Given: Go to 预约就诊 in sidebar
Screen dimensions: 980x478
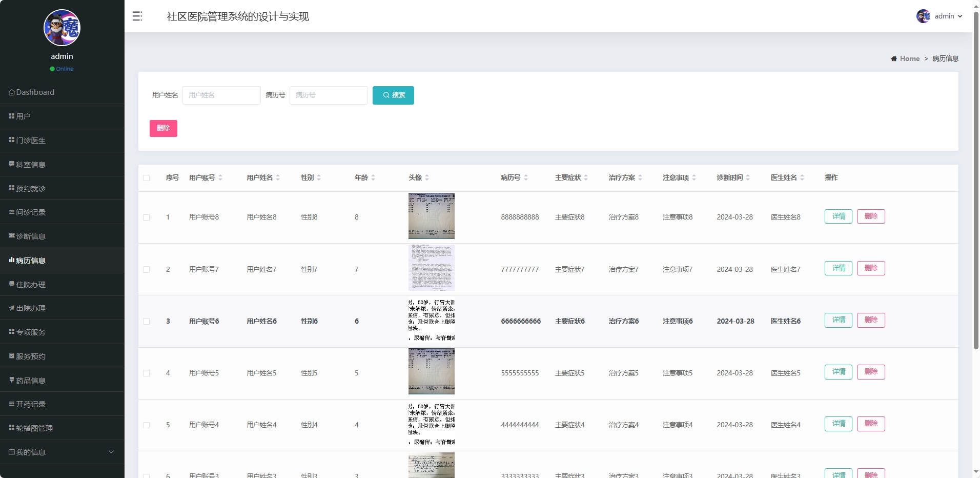Looking at the screenshot, I should [x=62, y=188].
